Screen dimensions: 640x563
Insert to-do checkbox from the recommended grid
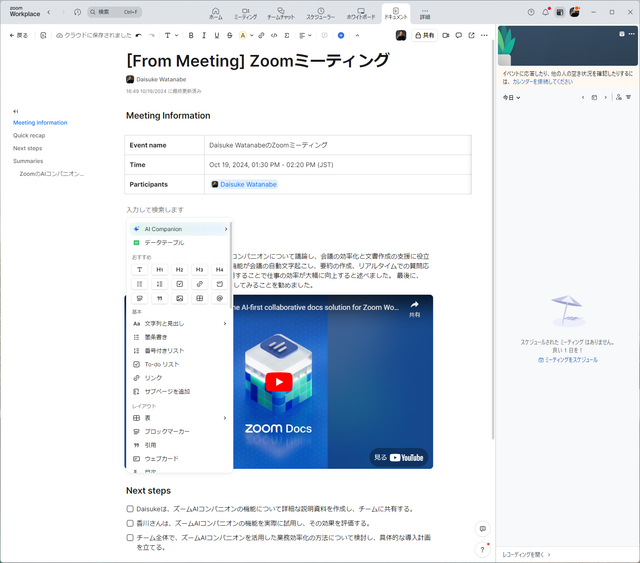[180, 284]
